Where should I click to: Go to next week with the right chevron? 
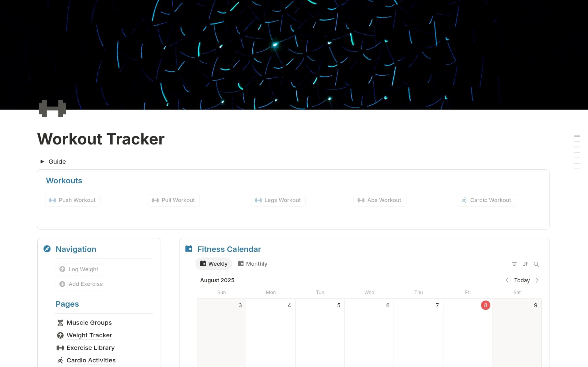[x=538, y=280]
